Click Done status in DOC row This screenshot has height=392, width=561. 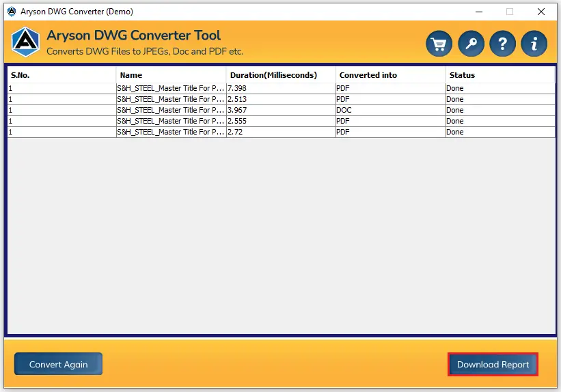pos(500,110)
